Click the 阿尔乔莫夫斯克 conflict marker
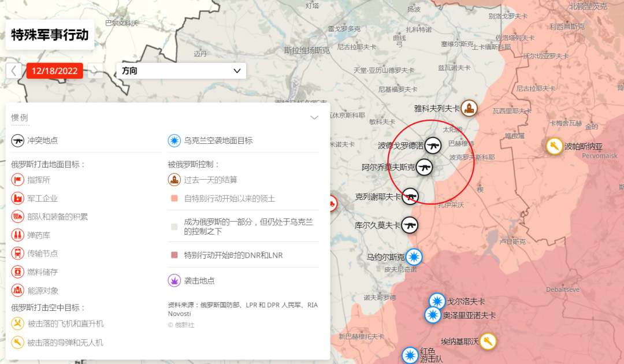624x364 pixels. tap(424, 167)
